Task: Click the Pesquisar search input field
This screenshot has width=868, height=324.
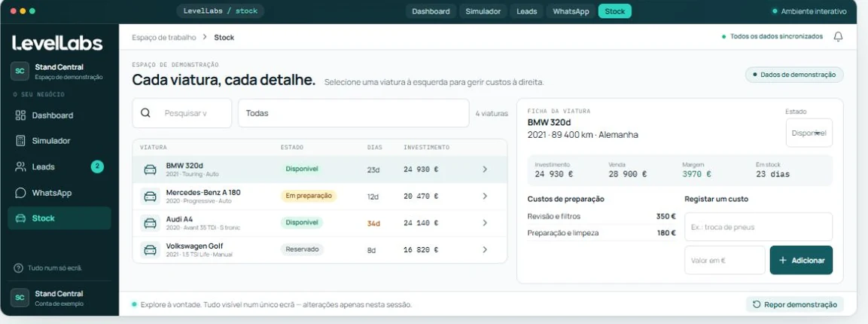Action: tap(181, 113)
